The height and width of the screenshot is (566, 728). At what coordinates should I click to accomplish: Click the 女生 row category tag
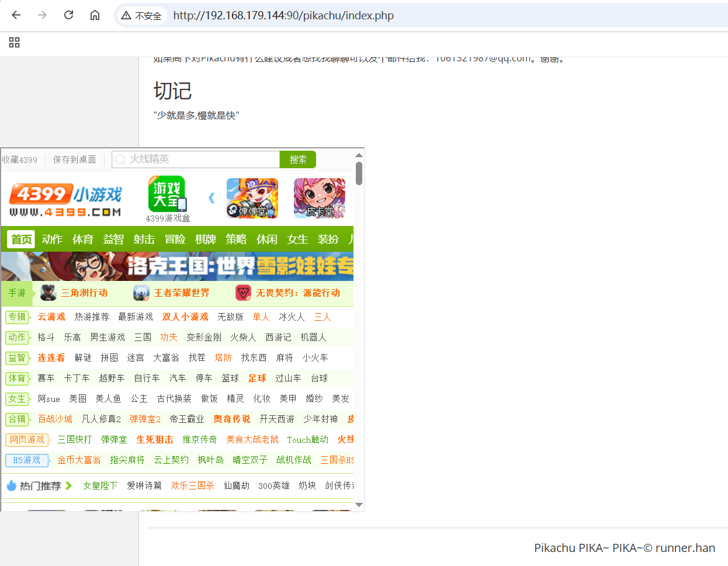(18, 398)
